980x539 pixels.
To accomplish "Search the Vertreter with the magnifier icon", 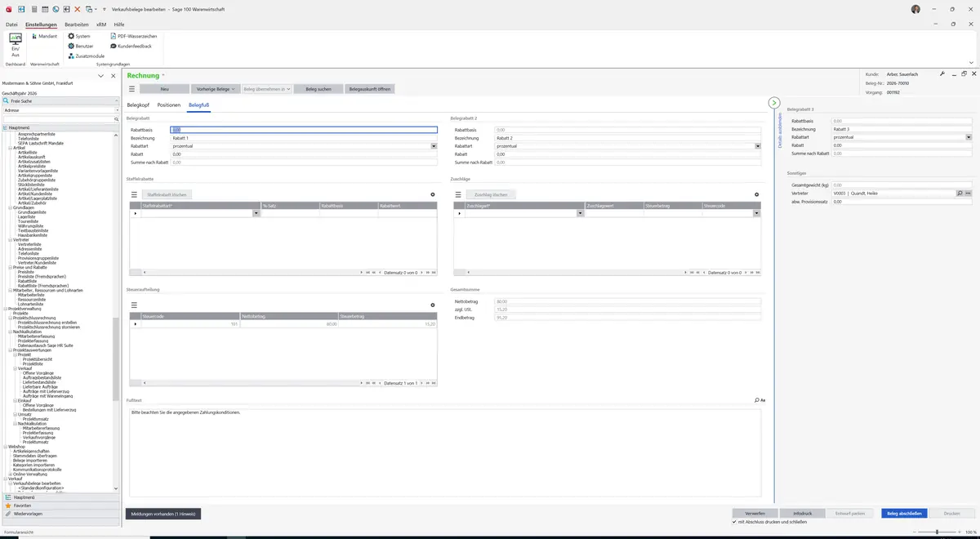I will click(959, 194).
